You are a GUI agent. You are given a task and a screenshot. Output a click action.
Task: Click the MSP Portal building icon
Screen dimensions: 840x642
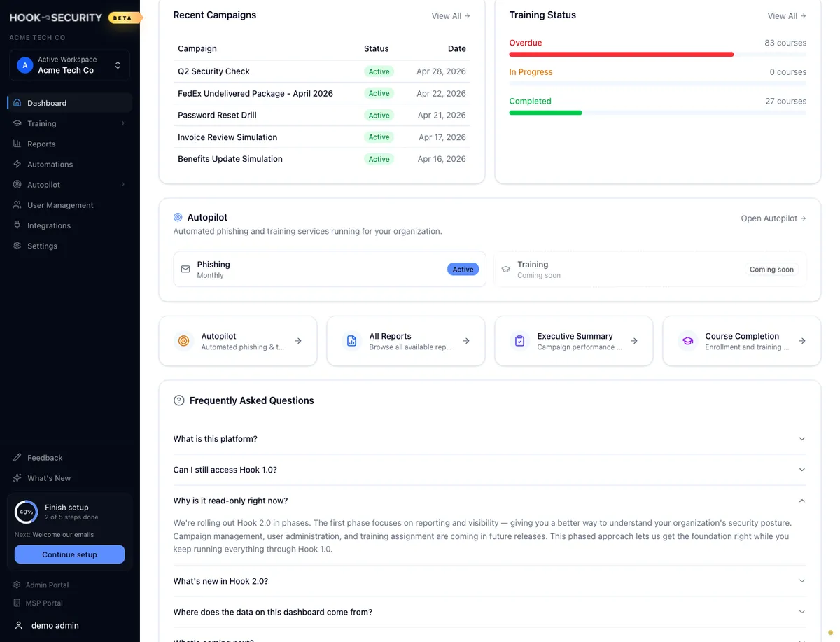click(17, 603)
